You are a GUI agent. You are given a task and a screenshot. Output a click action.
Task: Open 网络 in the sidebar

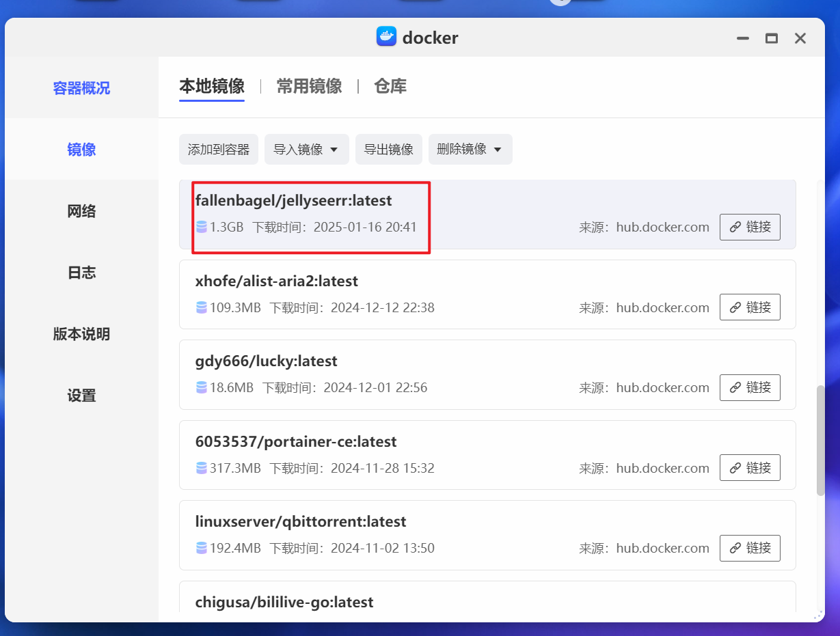click(x=81, y=211)
